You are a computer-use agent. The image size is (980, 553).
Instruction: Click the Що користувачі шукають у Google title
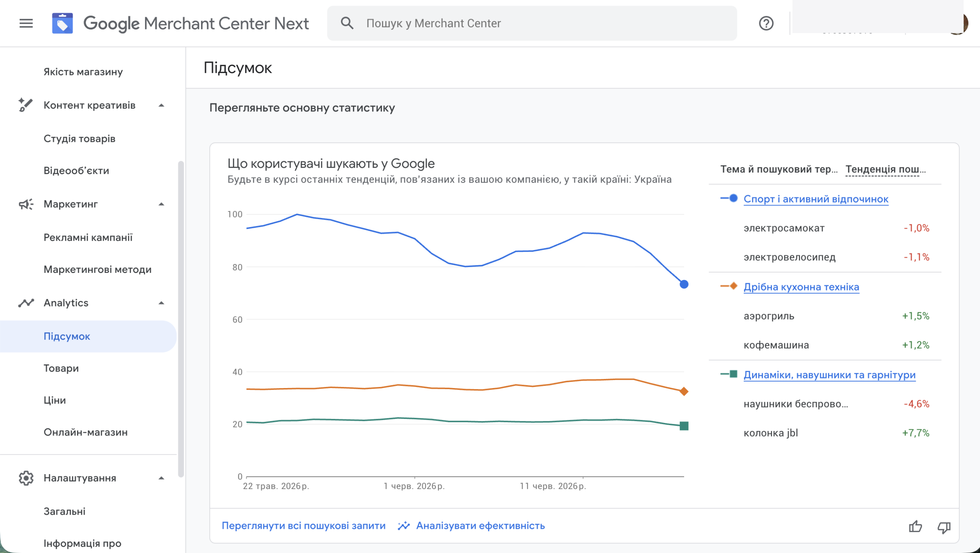[x=331, y=163]
